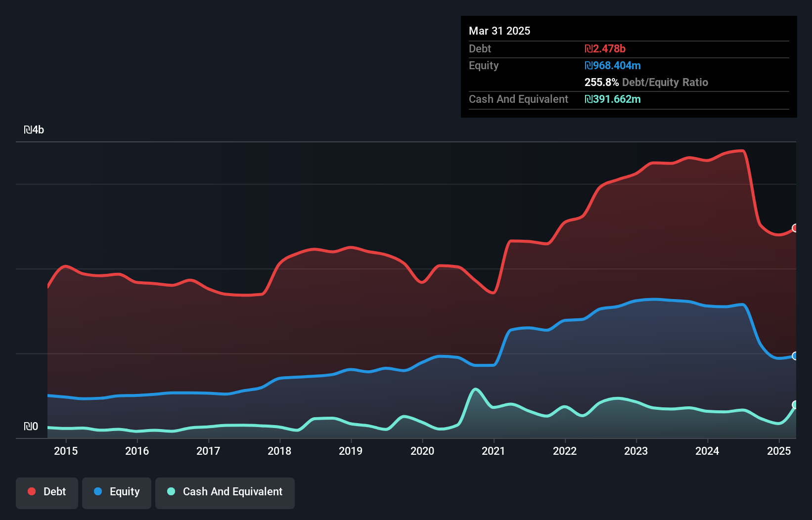
Task: Click the blue Equity legend dot
Action: pyautogui.click(x=98, y=491)
